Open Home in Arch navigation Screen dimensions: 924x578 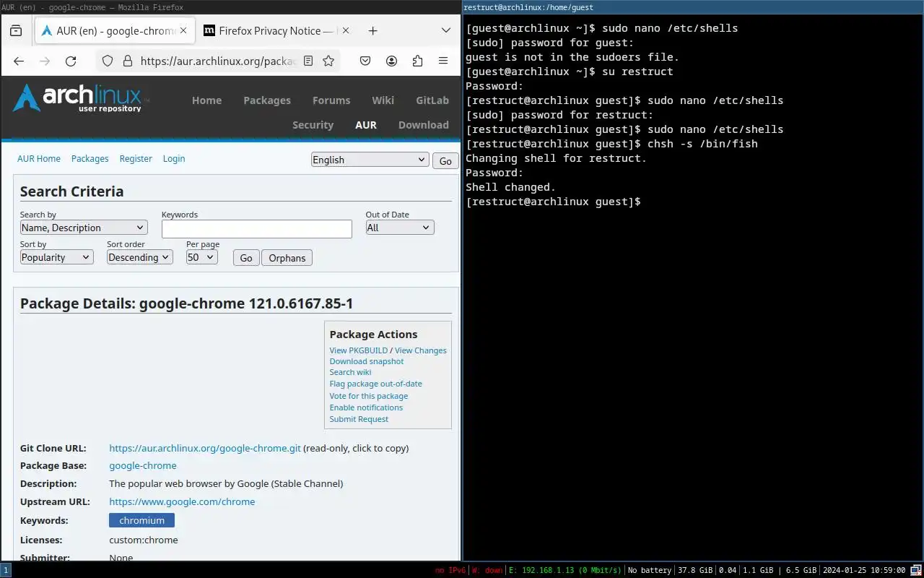[206, 100]
